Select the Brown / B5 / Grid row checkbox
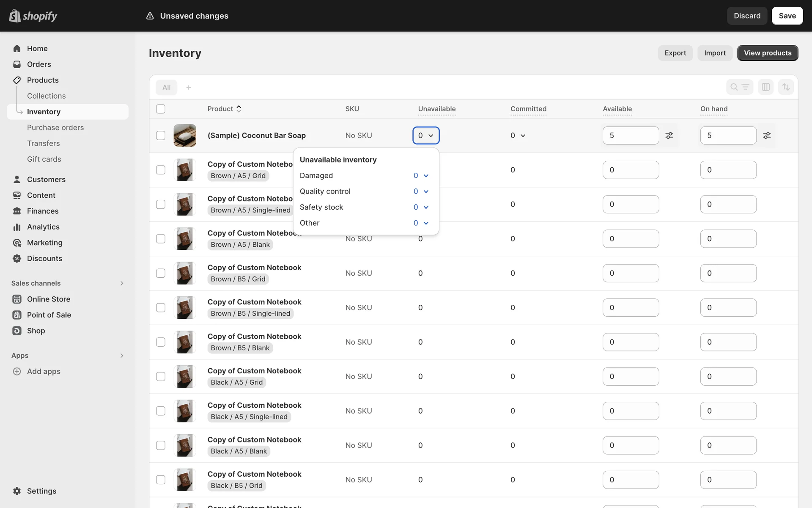This screenshot has width=812, height=508. pos(161,273)
